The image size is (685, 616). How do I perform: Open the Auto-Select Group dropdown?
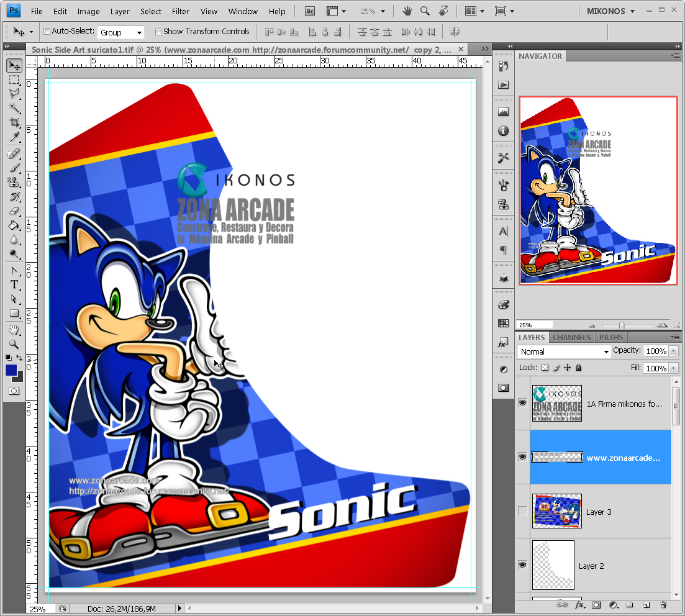pyautogui.click(x=120, y=32)
